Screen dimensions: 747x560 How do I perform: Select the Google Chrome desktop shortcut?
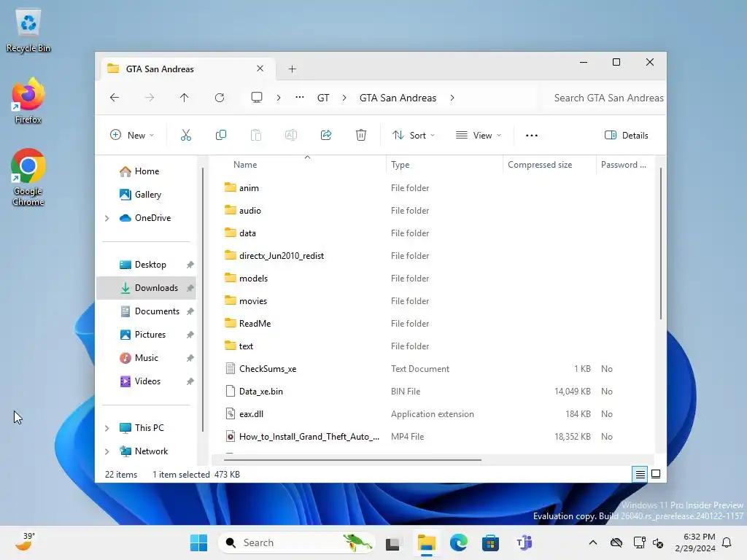[x=28, y=177]
